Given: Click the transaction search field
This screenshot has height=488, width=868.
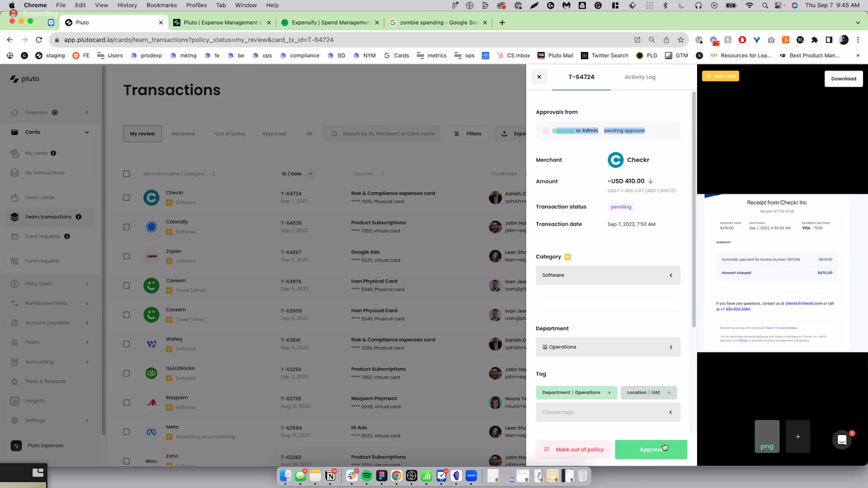Looking at the screenshot, I should click(x=382, y=133).
